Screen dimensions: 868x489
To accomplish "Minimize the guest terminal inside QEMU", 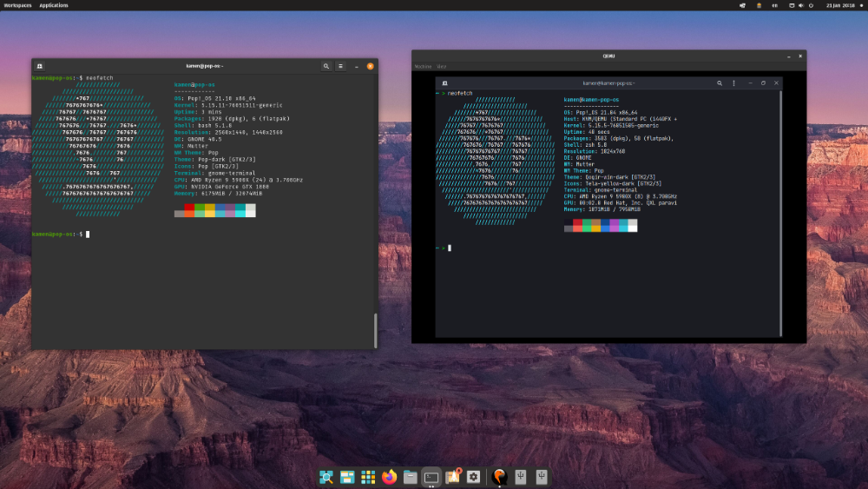I will point(750,83).
